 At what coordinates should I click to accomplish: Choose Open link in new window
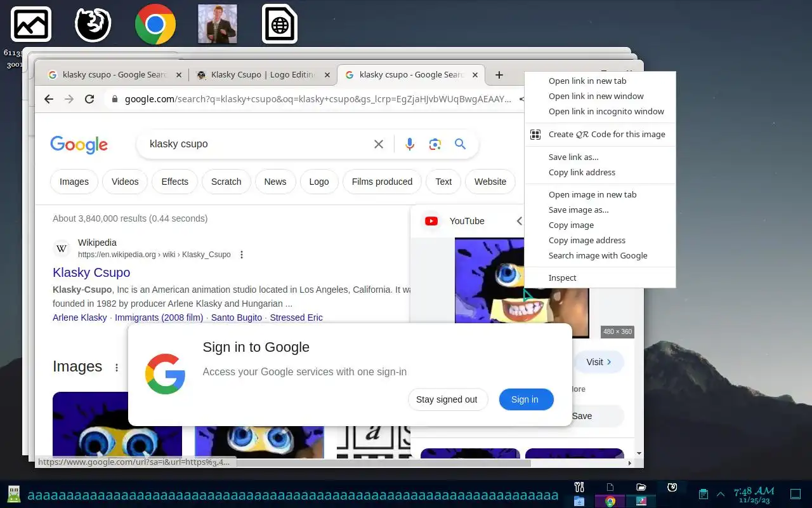pyautogui.click(x=600, y=97)
